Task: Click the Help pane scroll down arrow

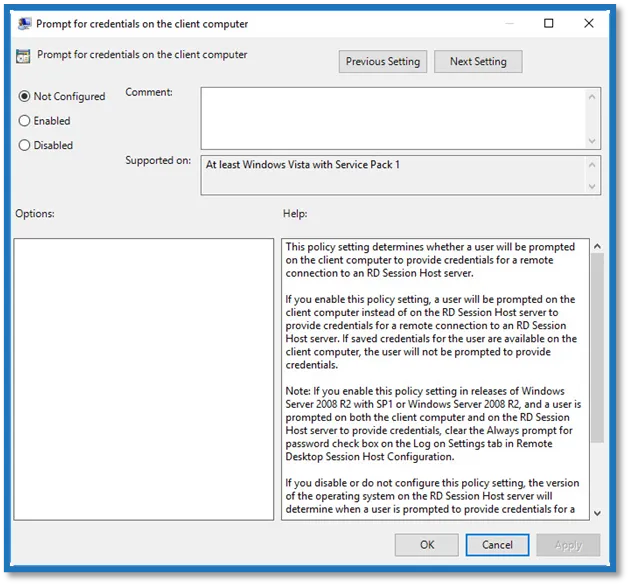Action: (x=597, y=513)
